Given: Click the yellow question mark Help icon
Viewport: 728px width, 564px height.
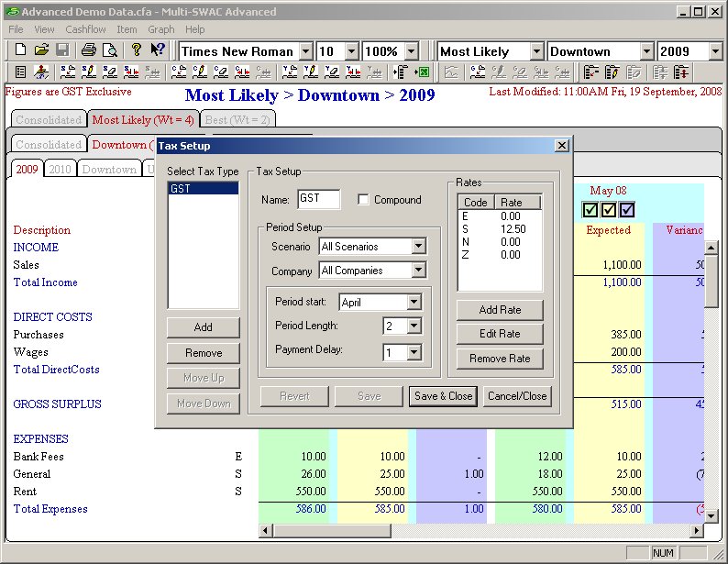Looking at the screenshot, I should [x=136, y=51].
